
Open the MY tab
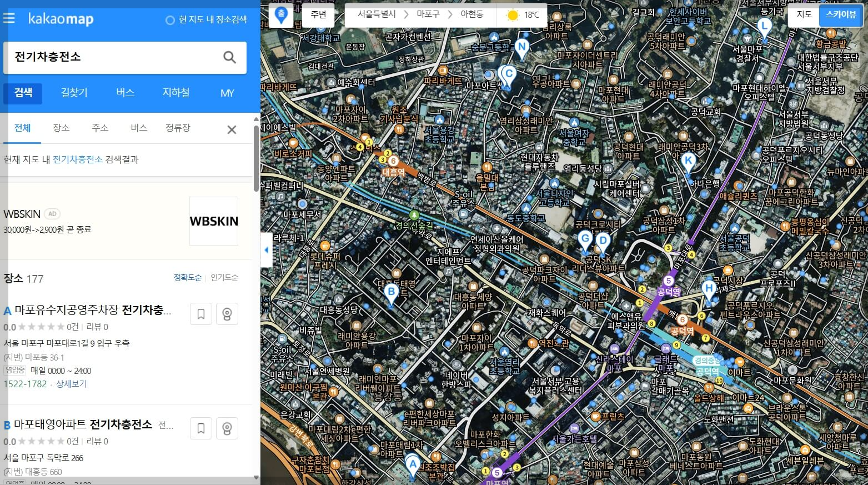227,93
